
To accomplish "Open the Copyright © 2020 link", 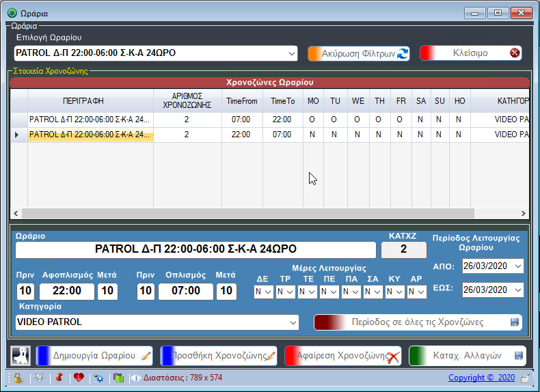I will pyautogui.click(x=481, y=378).
